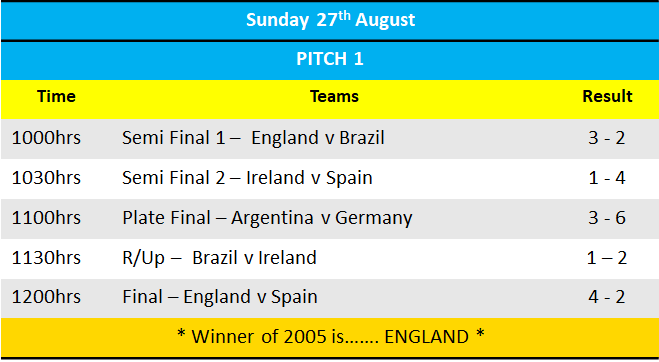Screen dimensions: 659x362
Task: Click Plate Final Argentina v Germany
Action: 267,218
